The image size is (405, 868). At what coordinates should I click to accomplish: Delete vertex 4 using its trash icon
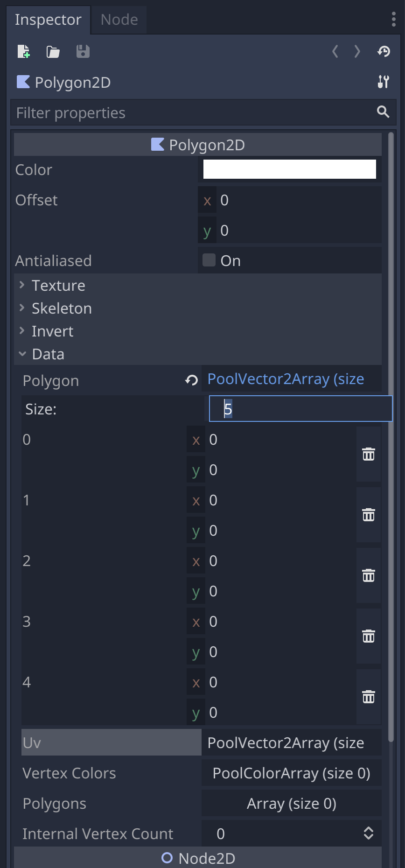pos(369,697)
